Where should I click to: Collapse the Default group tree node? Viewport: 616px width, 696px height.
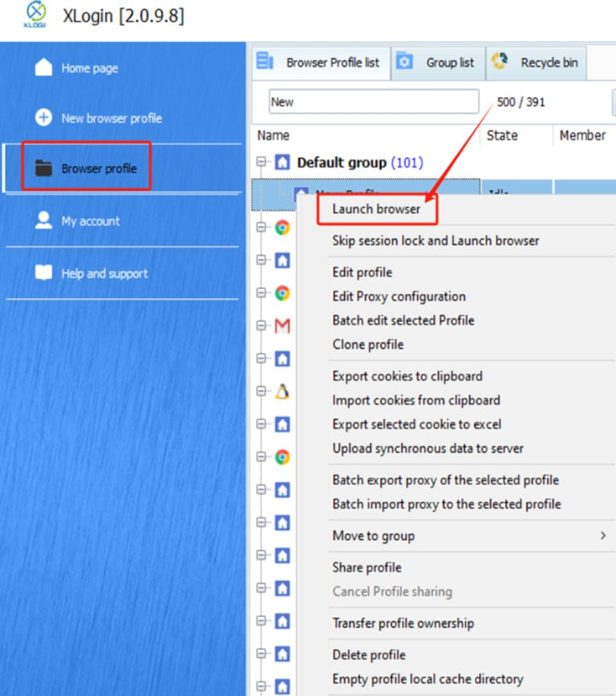tap(261, 163)
